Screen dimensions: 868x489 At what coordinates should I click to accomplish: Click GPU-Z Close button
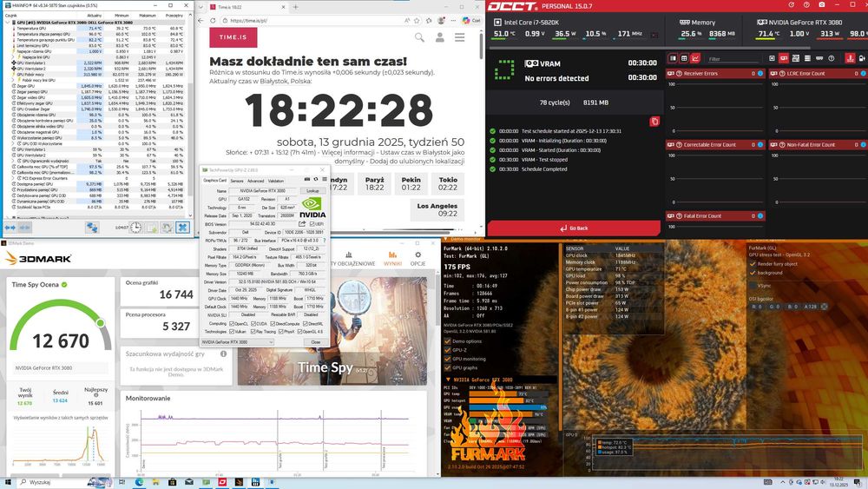(316, 342)
